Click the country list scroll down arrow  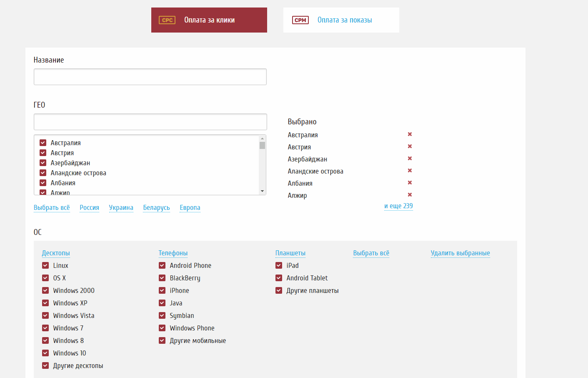tap(262, 191)
